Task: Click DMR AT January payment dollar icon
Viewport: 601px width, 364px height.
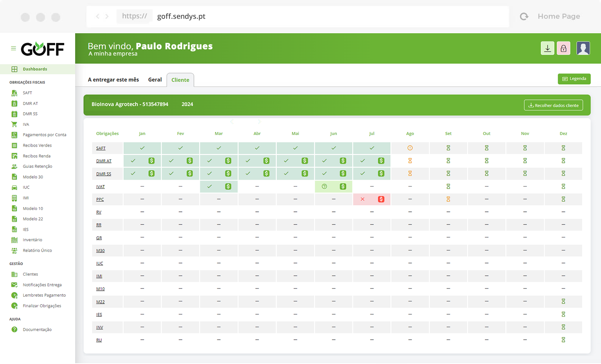Action: [151, 161]
